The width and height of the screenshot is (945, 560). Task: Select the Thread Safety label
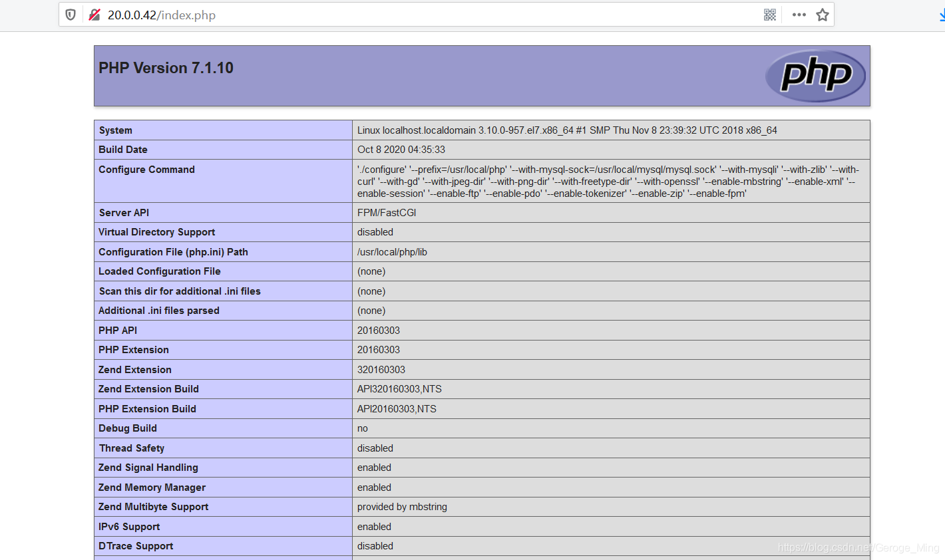(132, 448)
